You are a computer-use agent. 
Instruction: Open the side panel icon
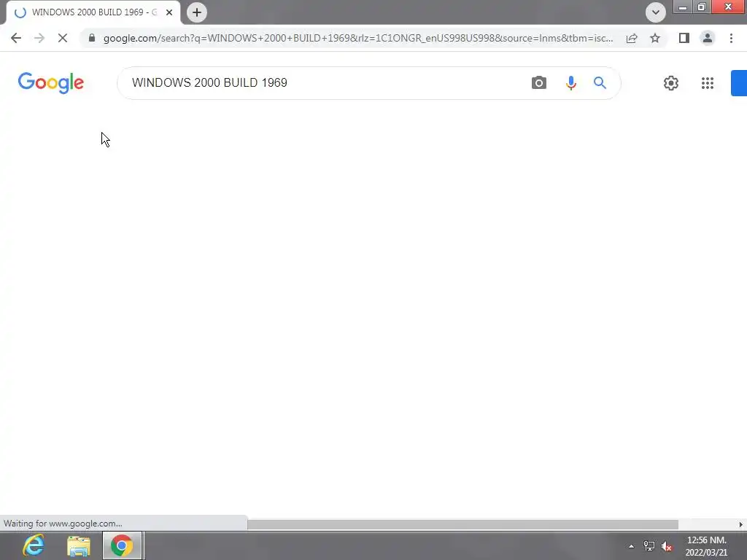point(684,38)
